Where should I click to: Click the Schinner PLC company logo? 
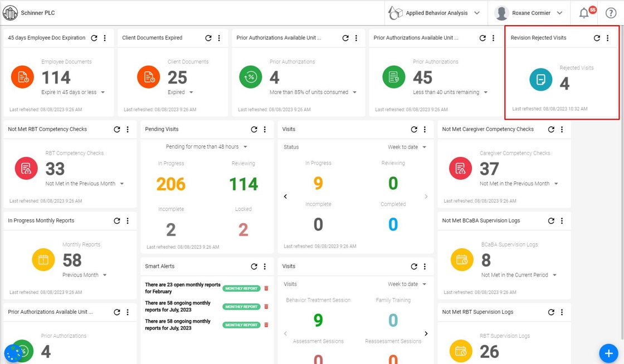10,13
